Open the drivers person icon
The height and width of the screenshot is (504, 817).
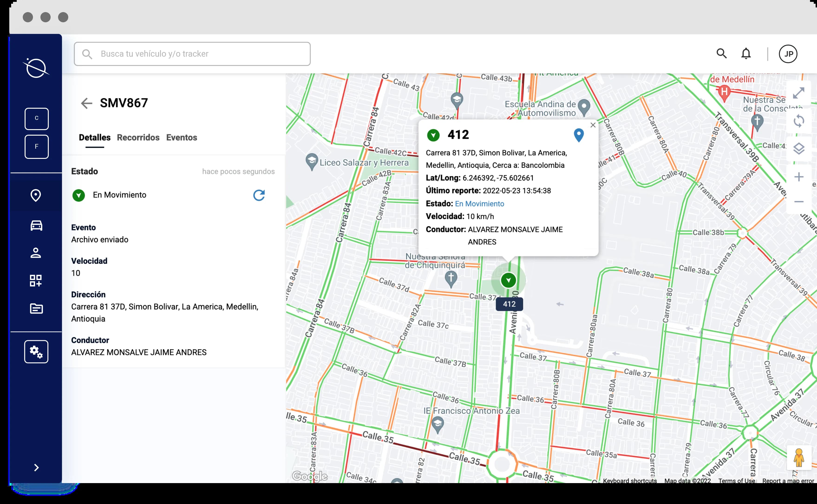(36, 253)
